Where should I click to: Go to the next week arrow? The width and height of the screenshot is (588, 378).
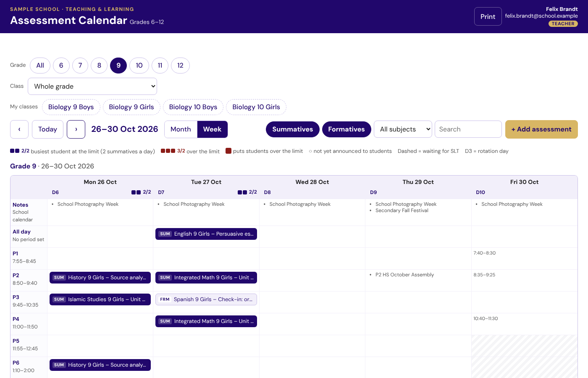click(76, 129)
